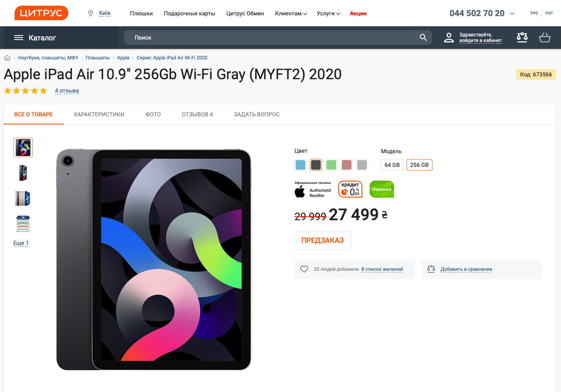561x392 pixels.
Task: Switch to the ОТЗЫВОВ 4 tab
Action: [197, 114]
